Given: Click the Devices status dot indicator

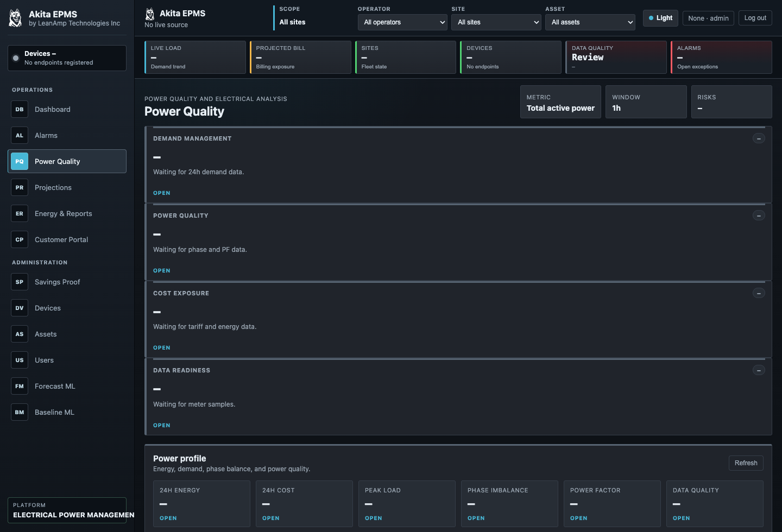Looking at the screenshot, I should click(16, 58).
